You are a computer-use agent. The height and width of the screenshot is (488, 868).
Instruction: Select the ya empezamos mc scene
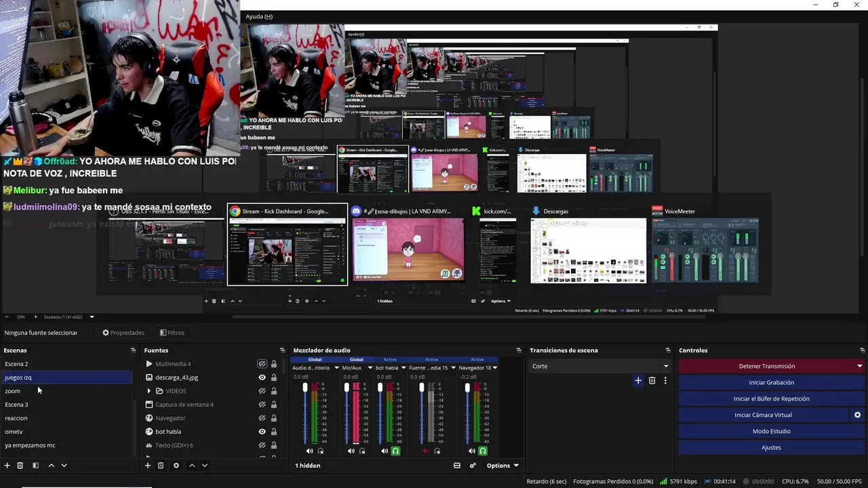coord(68,445)
